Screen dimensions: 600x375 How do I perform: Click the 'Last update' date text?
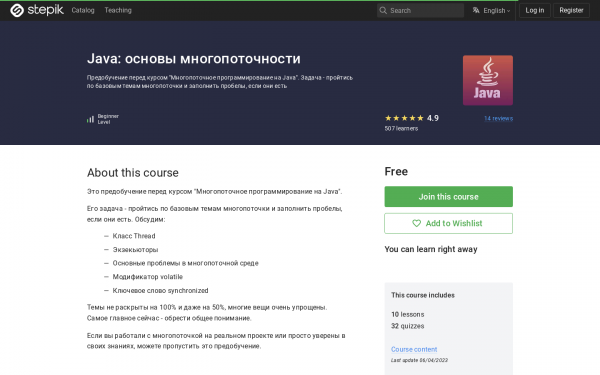pyautogui.click(x=419, y=360)
